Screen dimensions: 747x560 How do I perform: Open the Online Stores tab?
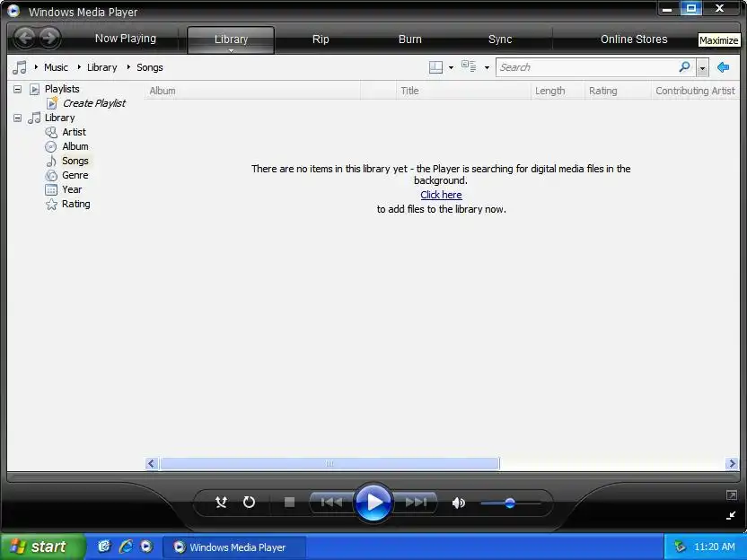tap(634, 39)
